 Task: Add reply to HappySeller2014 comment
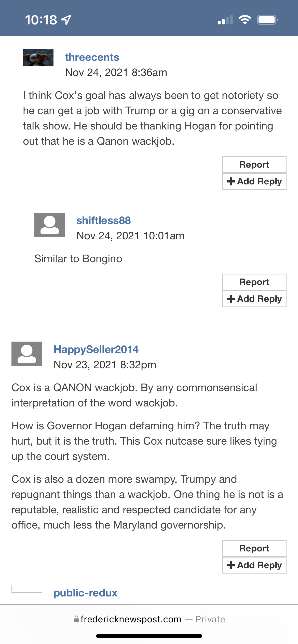tap(254, 565)
